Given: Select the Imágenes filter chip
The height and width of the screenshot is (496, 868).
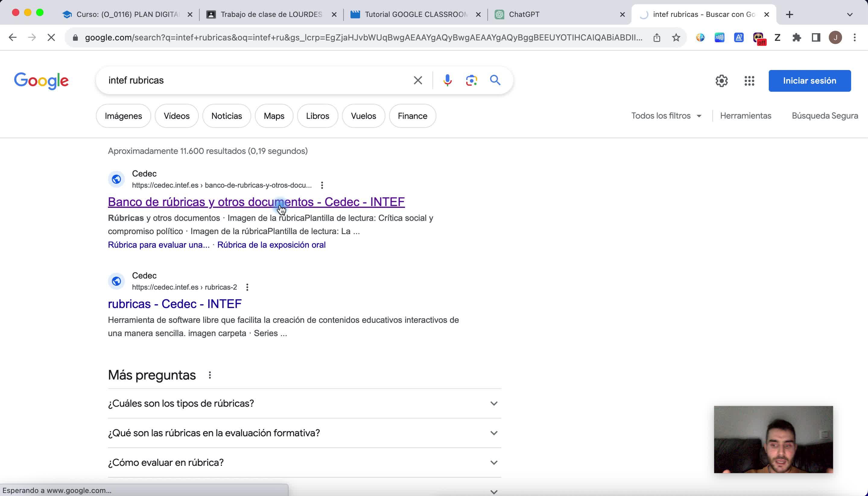Looking at the screenshot, I should click(x=123, y=116).
